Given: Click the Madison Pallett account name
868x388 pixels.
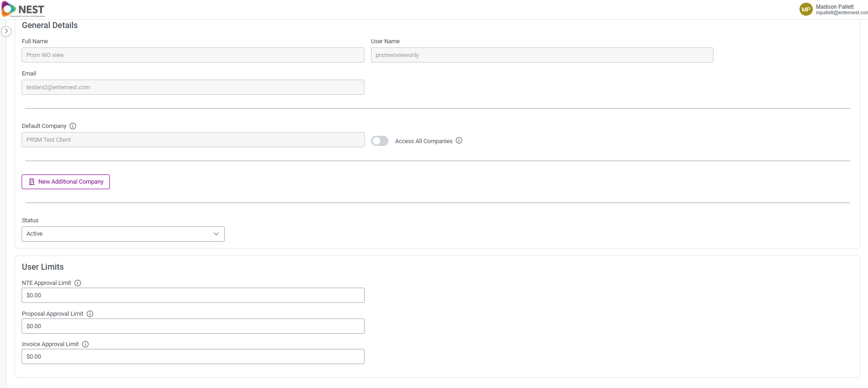Looking at the screenshot, I should click(834, 6).
